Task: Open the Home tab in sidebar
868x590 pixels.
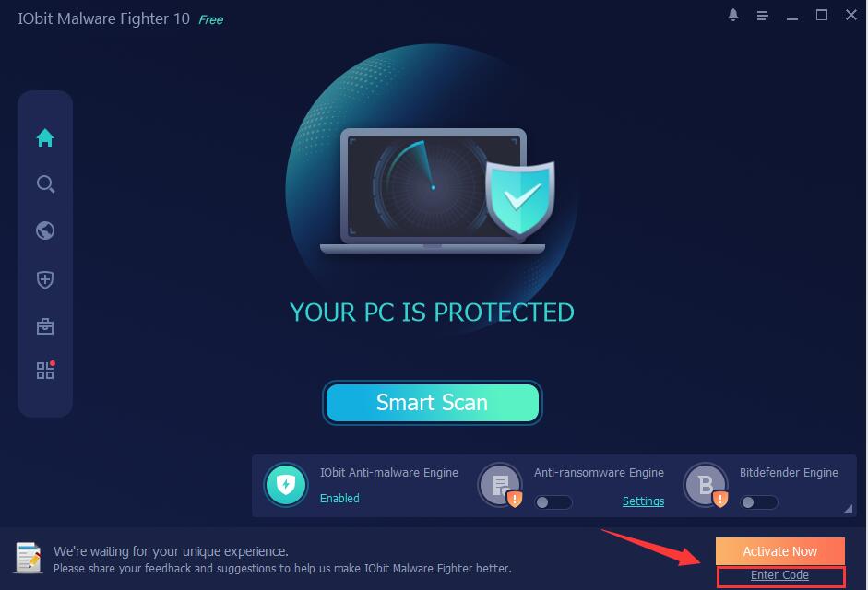Action: click(45, 137)
